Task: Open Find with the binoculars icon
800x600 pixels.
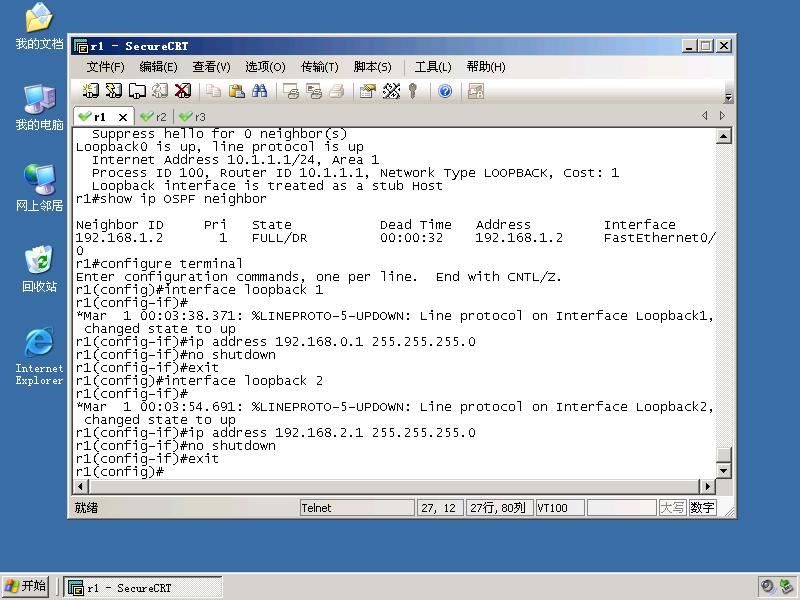Action: coord(259,91)
